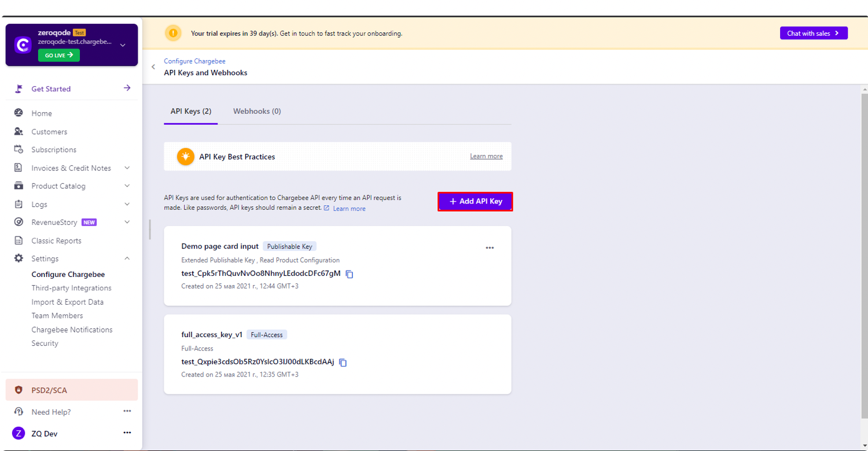Image resolution: width=868 pixels, height=451 pixels.
Task: Click the Subscriptions calendar icon
Action: coord(19,150)
